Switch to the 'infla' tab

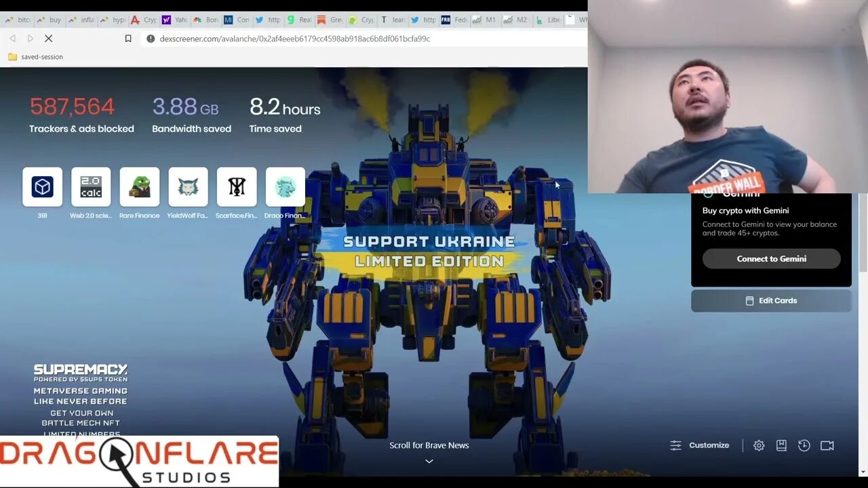tap(81, 20)
